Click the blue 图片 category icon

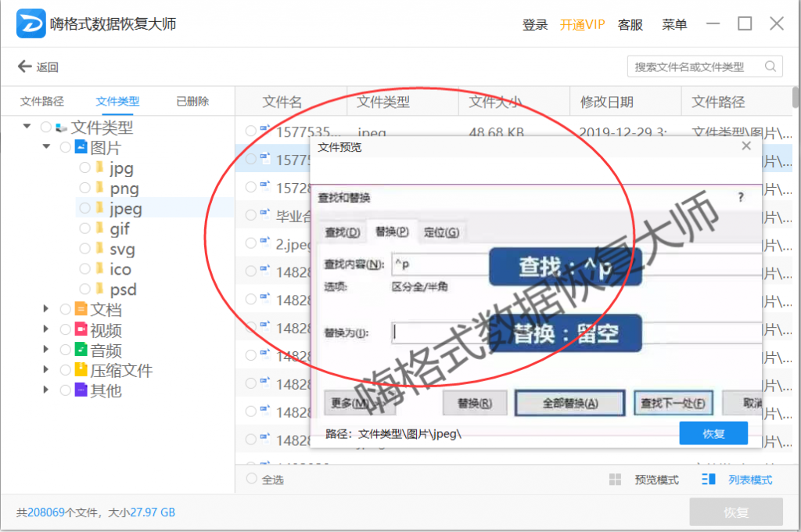click(81, 146)
